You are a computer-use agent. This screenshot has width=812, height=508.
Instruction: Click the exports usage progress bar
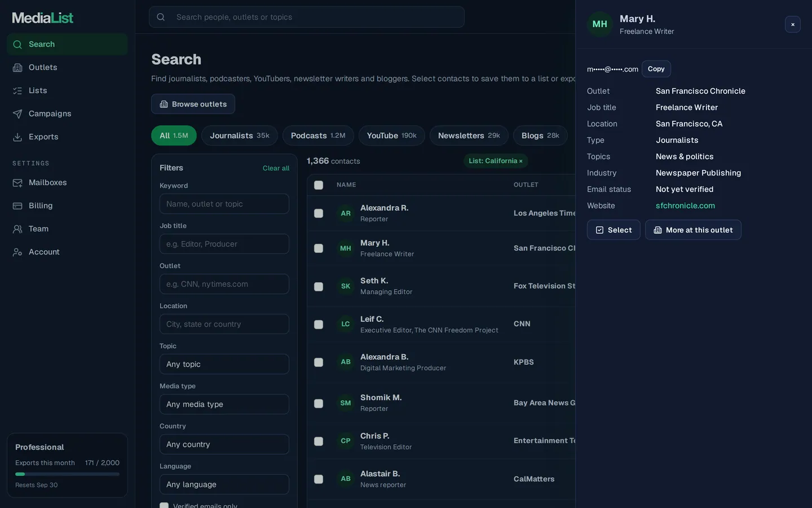pos(67,474)
